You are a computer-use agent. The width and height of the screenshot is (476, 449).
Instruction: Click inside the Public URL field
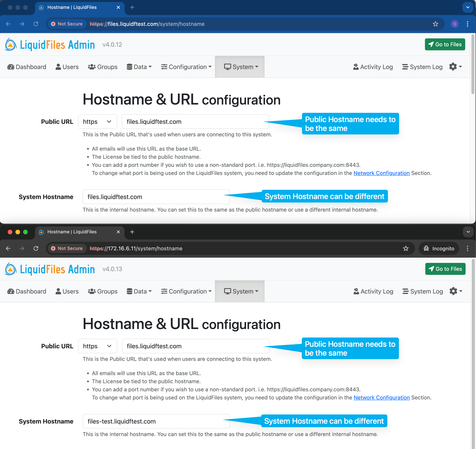click(x=195, y=122)
